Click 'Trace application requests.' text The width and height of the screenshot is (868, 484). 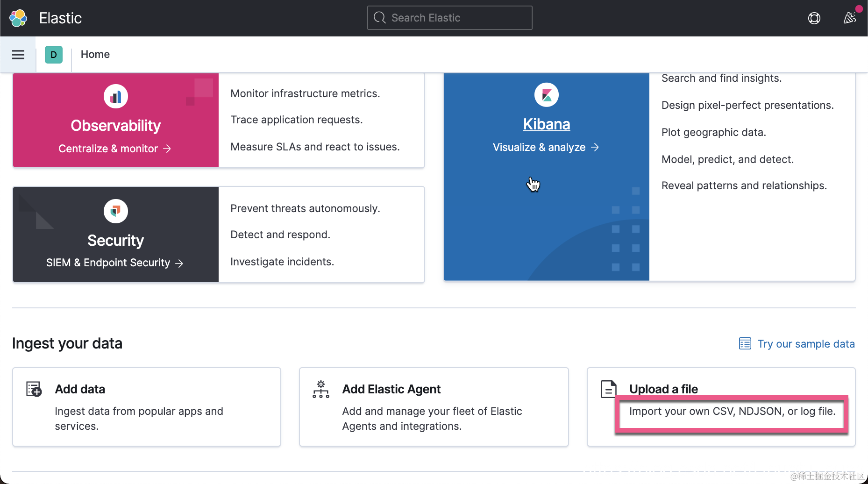(x=297, y=120)
